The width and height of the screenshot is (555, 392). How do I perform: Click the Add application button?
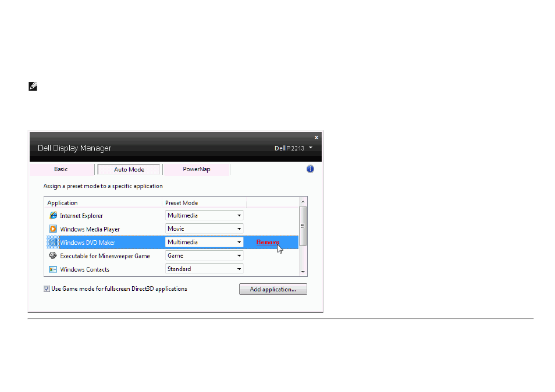tap(273, 289)
